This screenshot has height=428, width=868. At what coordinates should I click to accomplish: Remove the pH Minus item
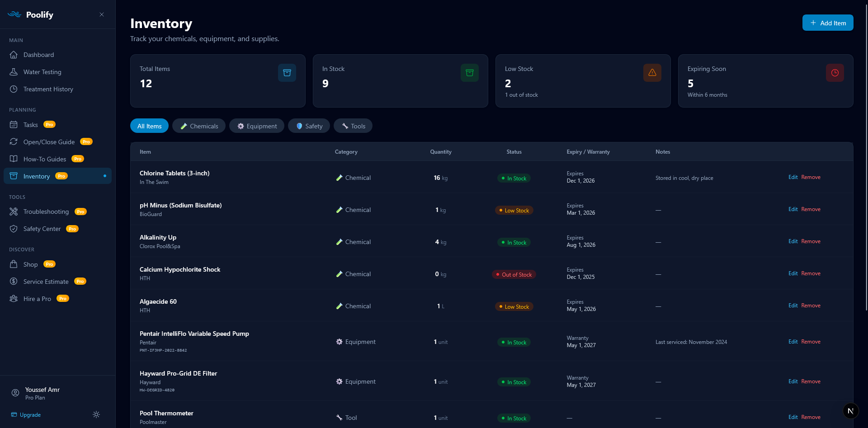(x=811, y=209)
